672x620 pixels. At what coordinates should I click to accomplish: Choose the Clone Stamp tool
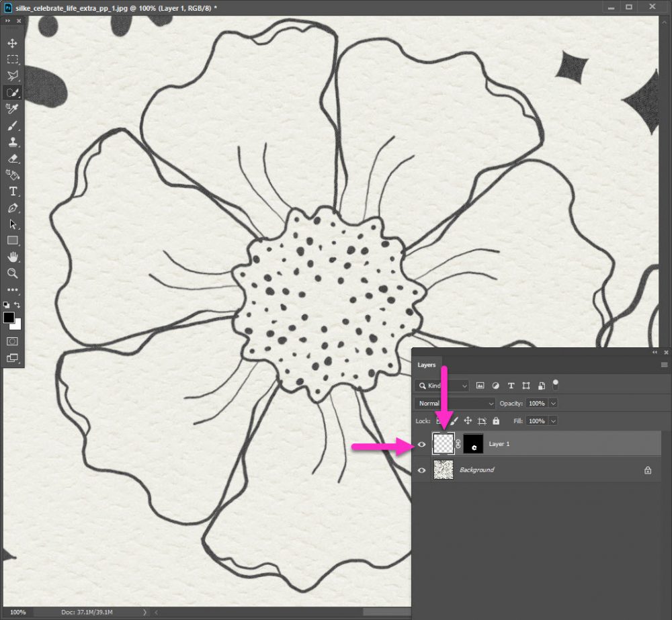[x=13, y=142]
